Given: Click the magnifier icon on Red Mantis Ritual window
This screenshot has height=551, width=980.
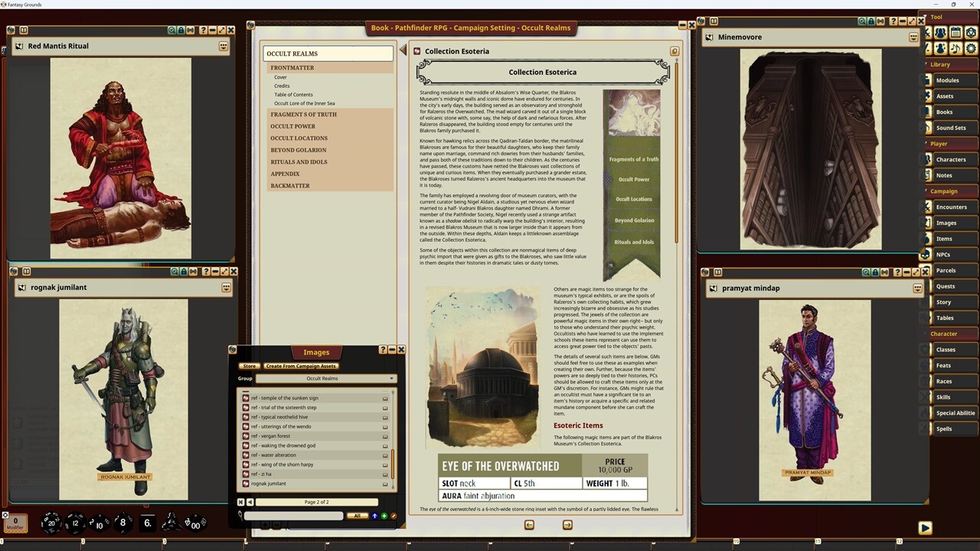Looking at the screenshot, I should (x=171, y=30).
